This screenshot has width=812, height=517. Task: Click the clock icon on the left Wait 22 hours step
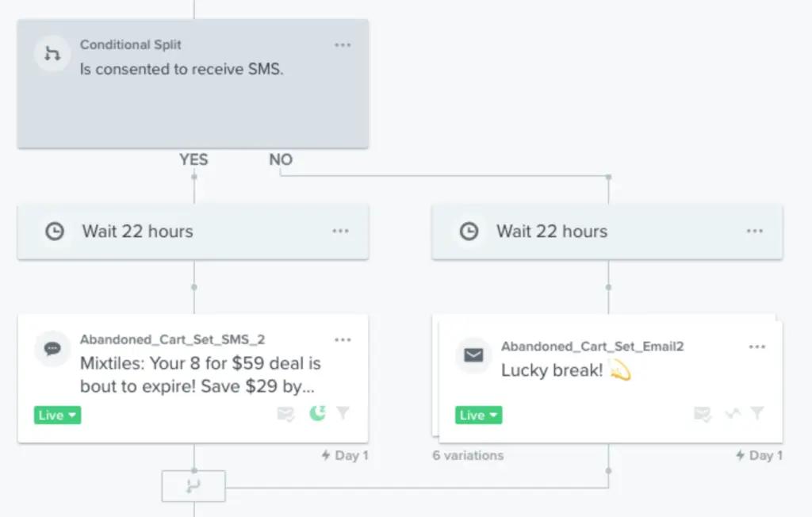pyautogui.click(x=55, y=232)
